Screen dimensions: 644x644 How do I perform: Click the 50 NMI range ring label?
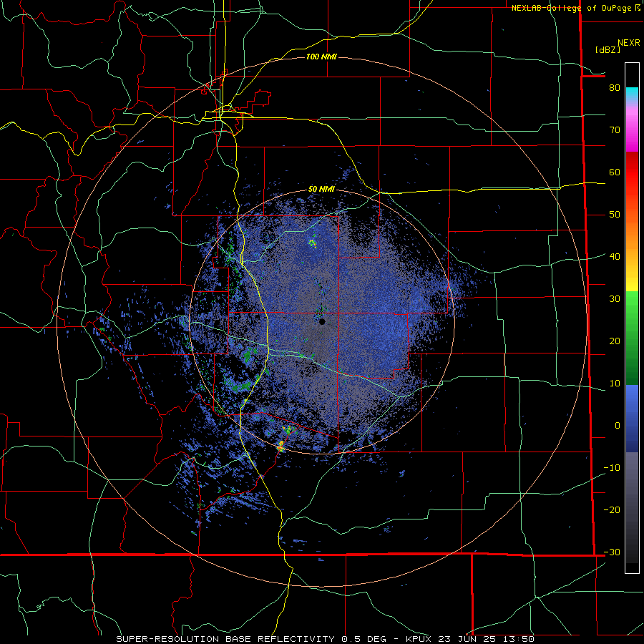tap(321, 190)
